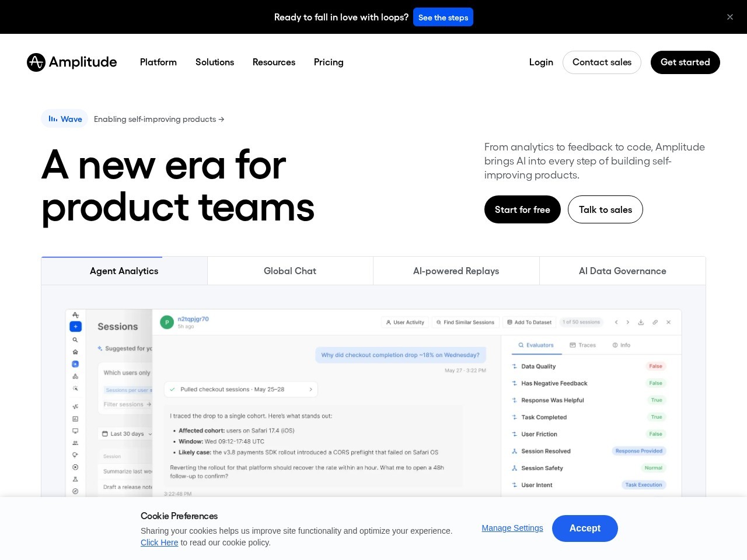
Task: Close the session panel with the X icon
Action: tap(669, 322)
